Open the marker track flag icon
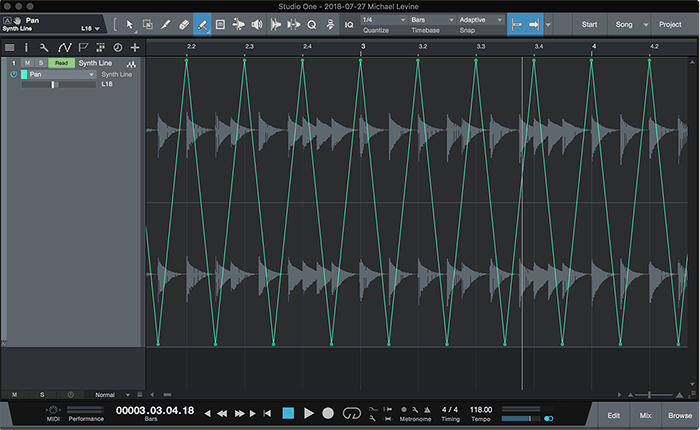This screenshot has height=430, width=700. point(83,47)
